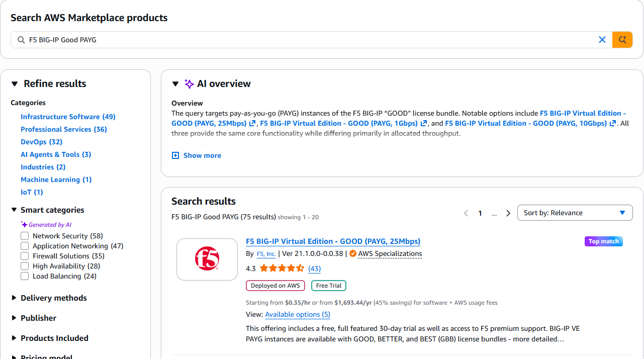
Task: Filter by DevOps category
Action: pyautogui.click(x=42, y=142)
